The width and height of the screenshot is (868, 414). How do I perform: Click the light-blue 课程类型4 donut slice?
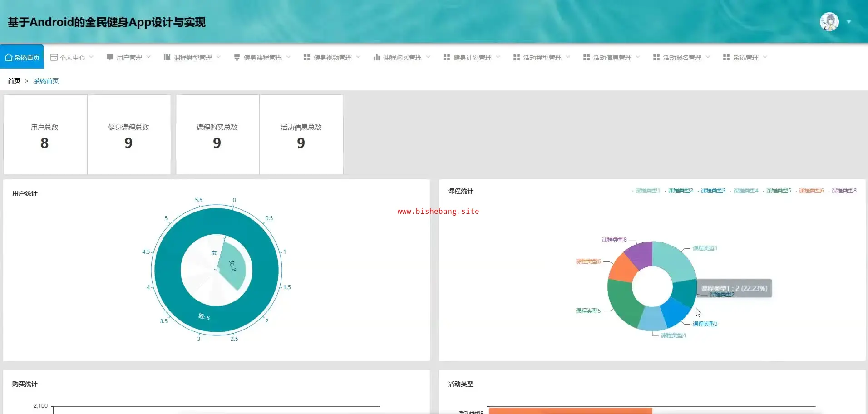point(653,318)
